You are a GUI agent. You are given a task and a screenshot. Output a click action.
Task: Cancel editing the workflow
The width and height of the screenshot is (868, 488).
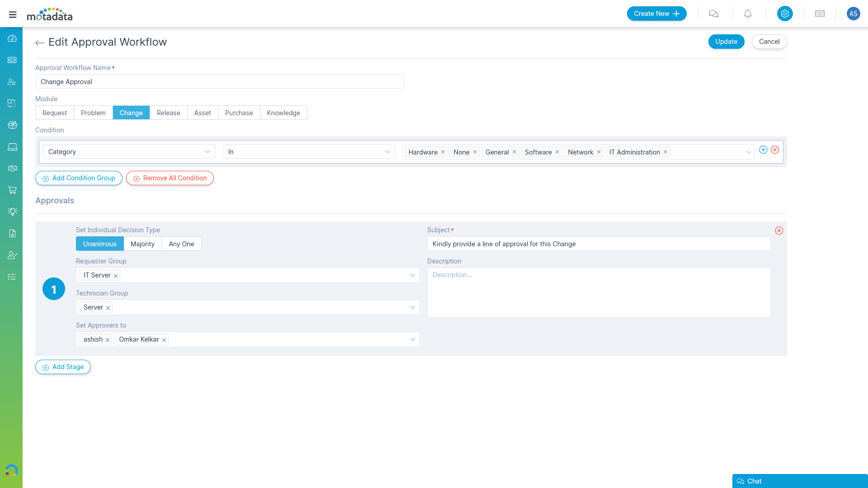[769, 42]
